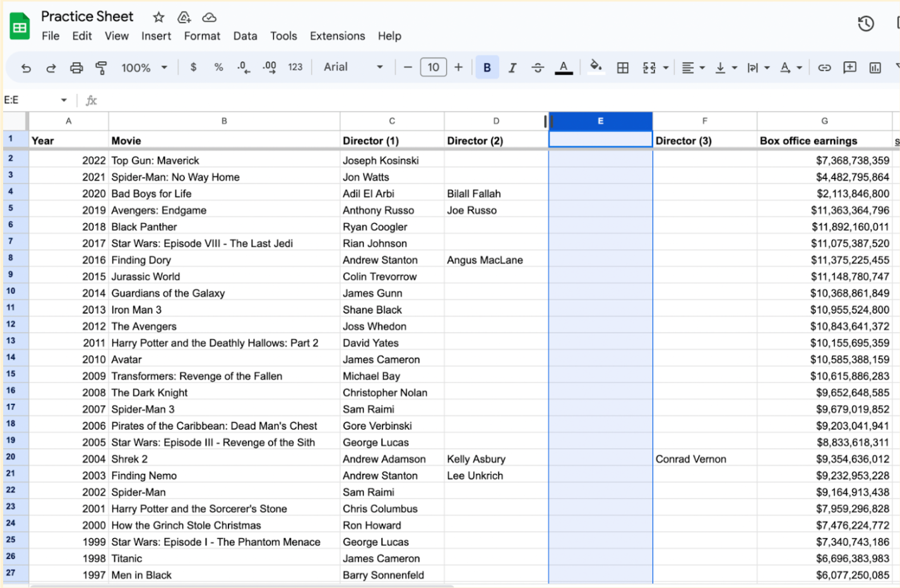Open the Horizontal align dropdown
The height and width of the screenshot is (588, 900).
tap(693, 68)
